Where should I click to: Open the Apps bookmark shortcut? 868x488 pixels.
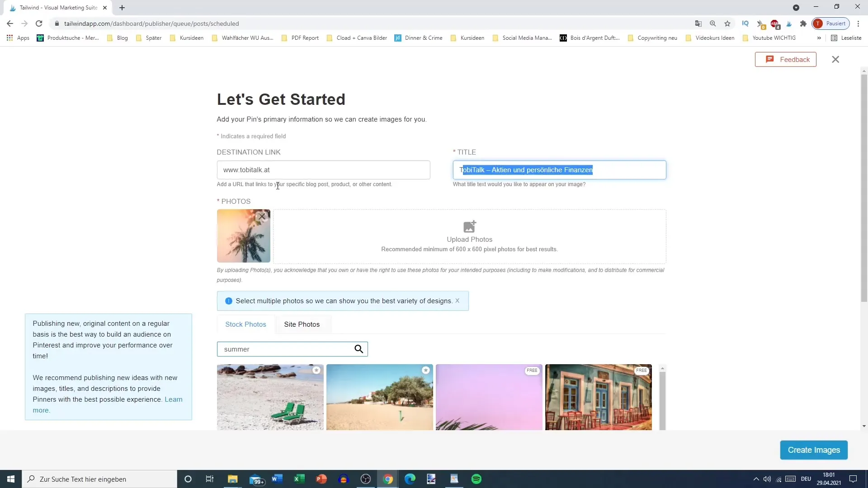[18, 38]
